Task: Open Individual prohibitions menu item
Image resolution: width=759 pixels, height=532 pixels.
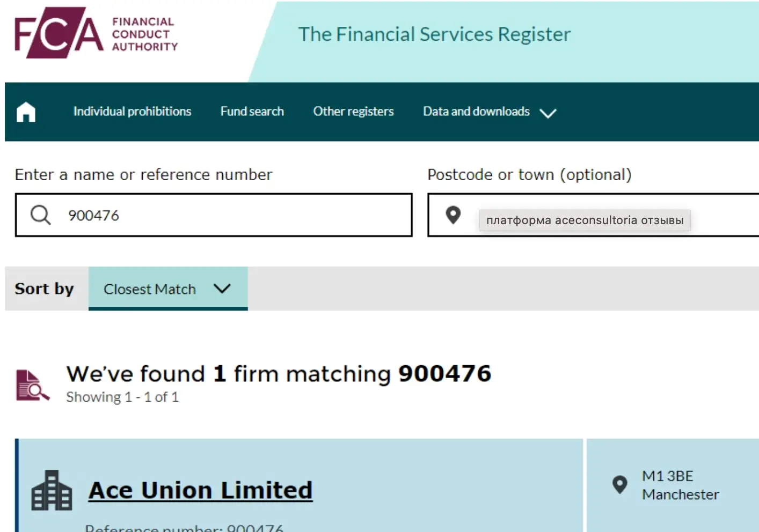Action: (132, 112)
